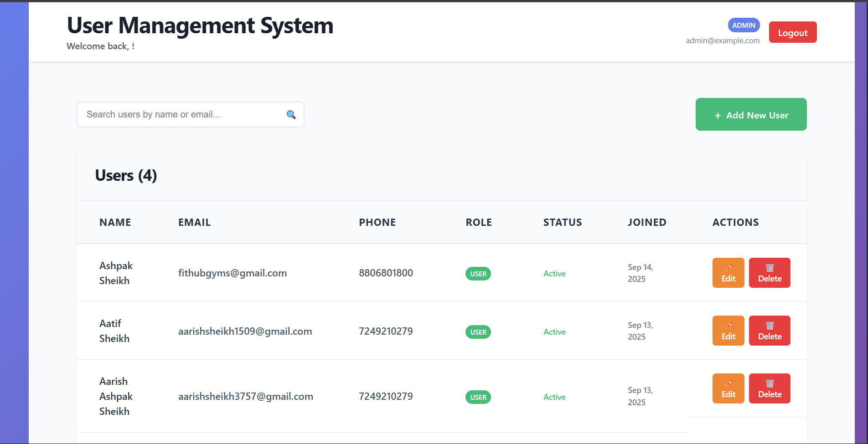
Task: Click the Add New User button
Action: [x=751, y=115]
